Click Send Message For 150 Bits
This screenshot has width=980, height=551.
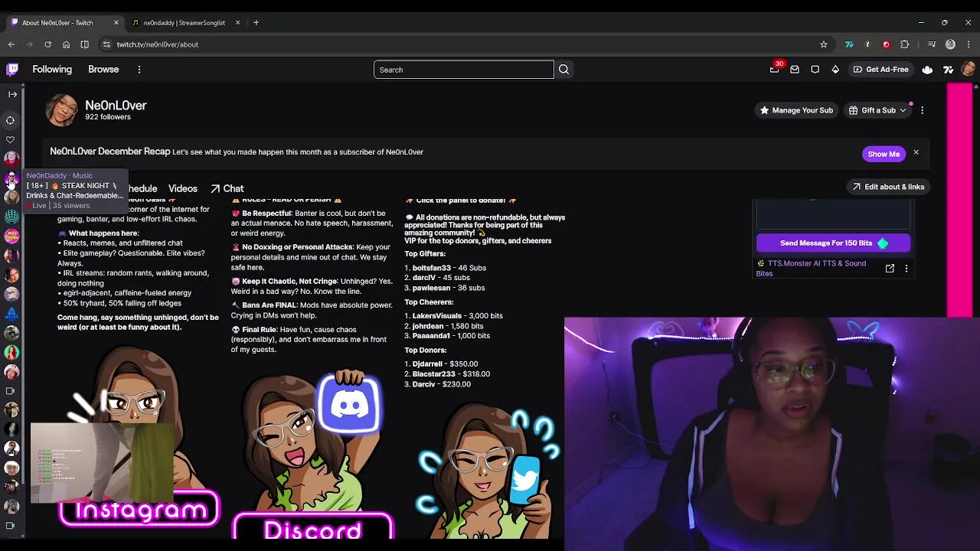click(x=833, y=243)
